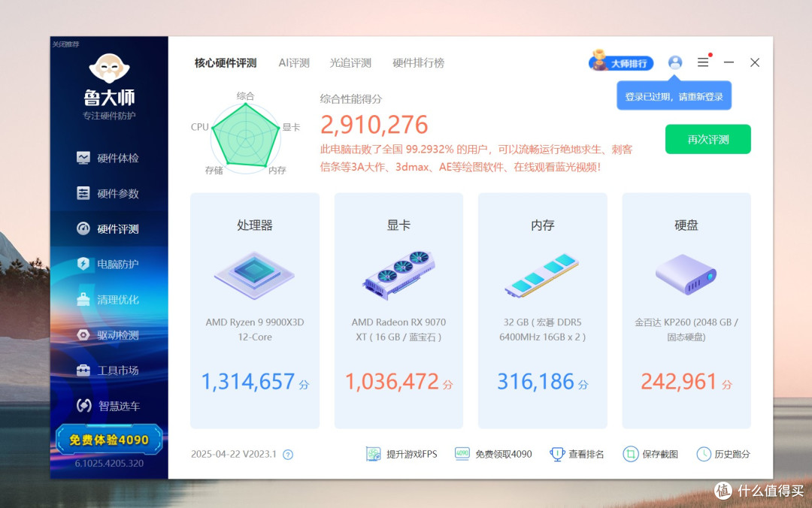
Task: Click the 保存截图 link
Action: pos(660,454)
